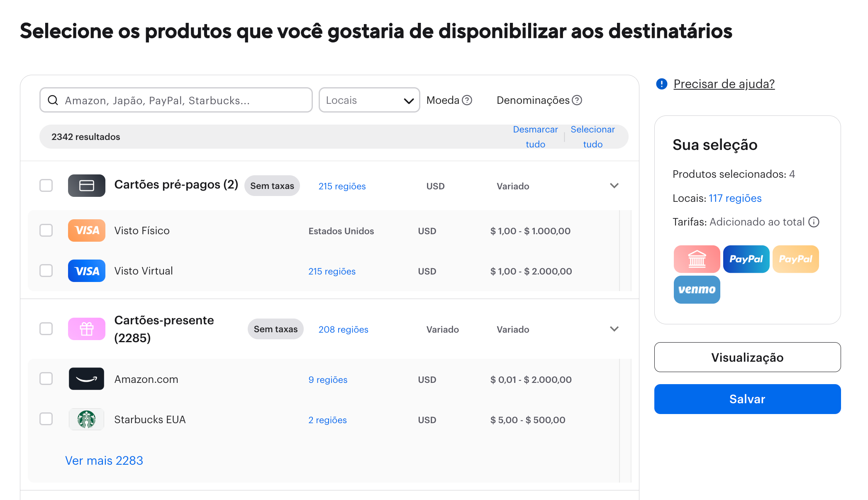Screen dimensions: 868x500
Task: Click the bank transfer icon in selection
Action: pyautogui.click(x=697, y=259)
